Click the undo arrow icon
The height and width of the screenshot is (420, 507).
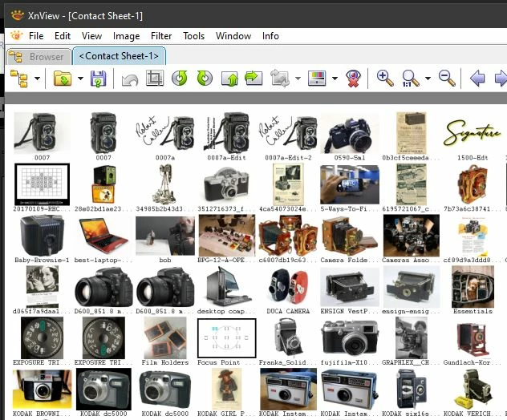click(x=130, y=79)
